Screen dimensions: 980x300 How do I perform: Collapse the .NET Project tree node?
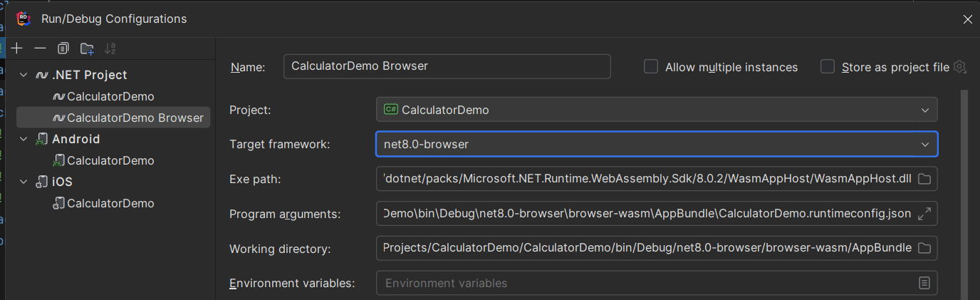pyautogui.click(x=24, y=75)
